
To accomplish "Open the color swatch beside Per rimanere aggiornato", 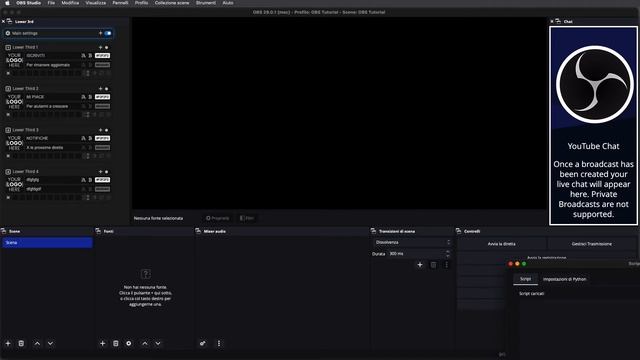I will pos(102,65).
